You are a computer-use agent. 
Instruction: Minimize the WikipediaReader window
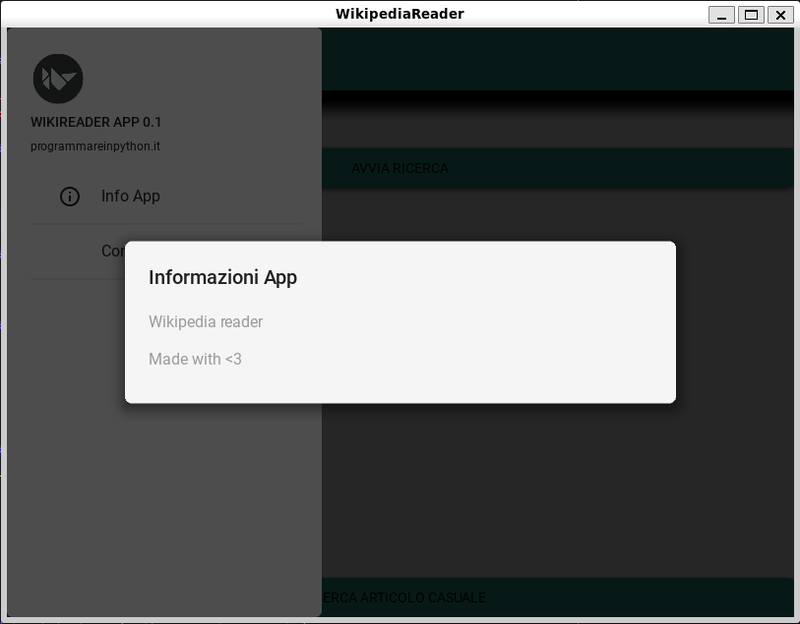click(721, 15)
